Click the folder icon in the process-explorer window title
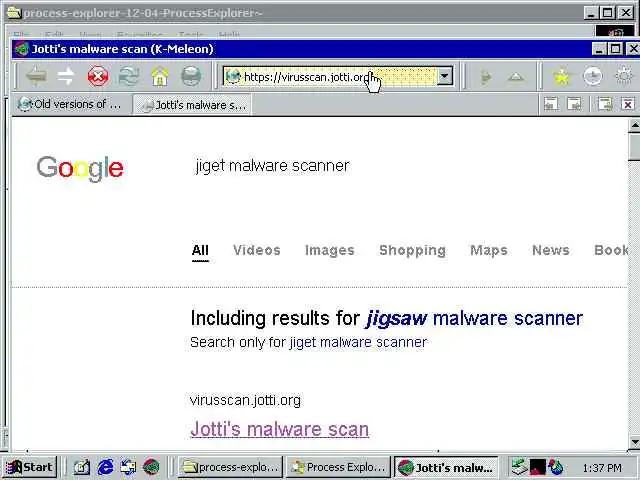Image resolution: width=640 pixels, height=480 pixels. tap(14, 13)
